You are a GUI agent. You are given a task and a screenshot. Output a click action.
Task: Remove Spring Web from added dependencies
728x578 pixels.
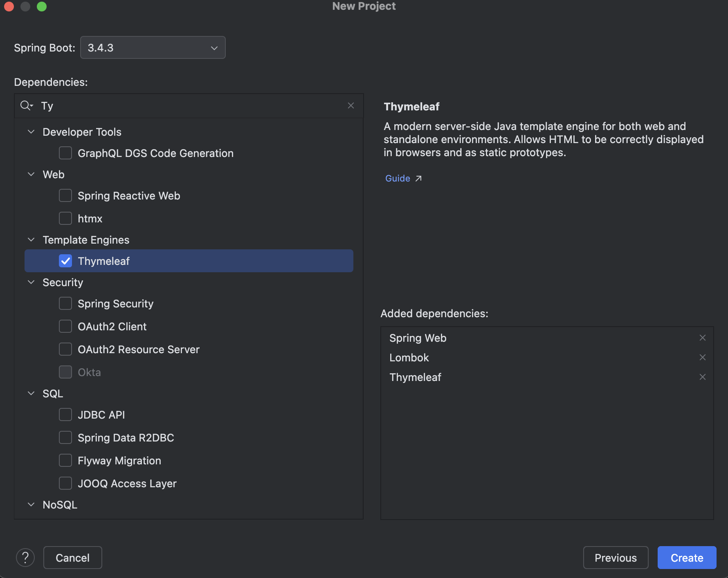coord(702,338)
